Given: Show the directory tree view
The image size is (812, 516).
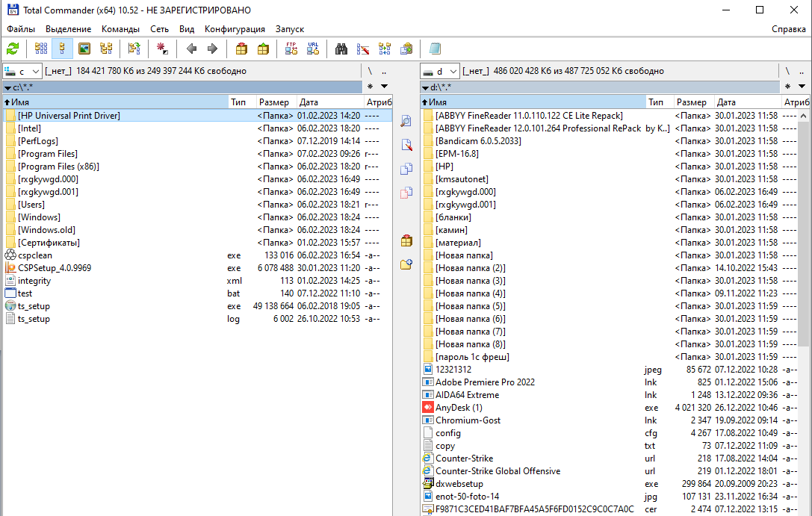Looking at the screenshot, I should click(x=105, y=49).
